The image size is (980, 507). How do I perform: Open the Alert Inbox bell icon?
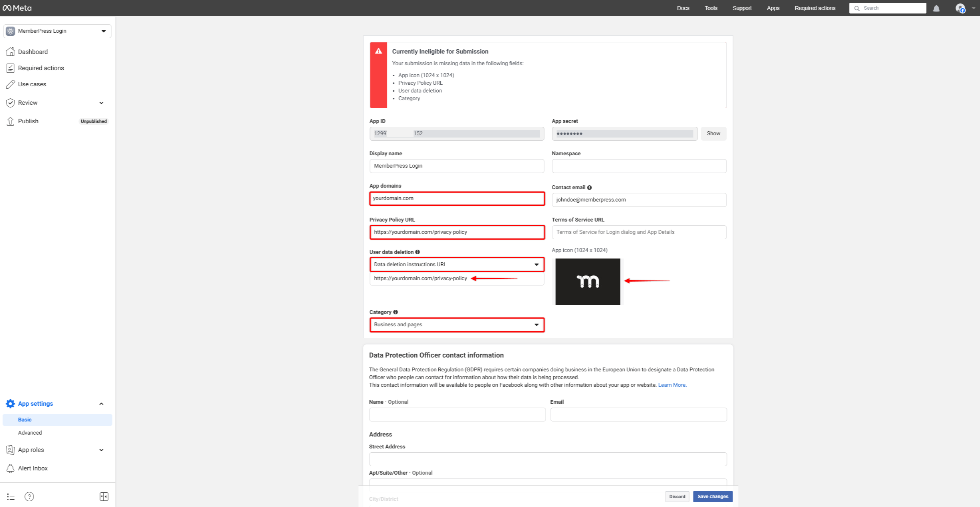(10, 468)
